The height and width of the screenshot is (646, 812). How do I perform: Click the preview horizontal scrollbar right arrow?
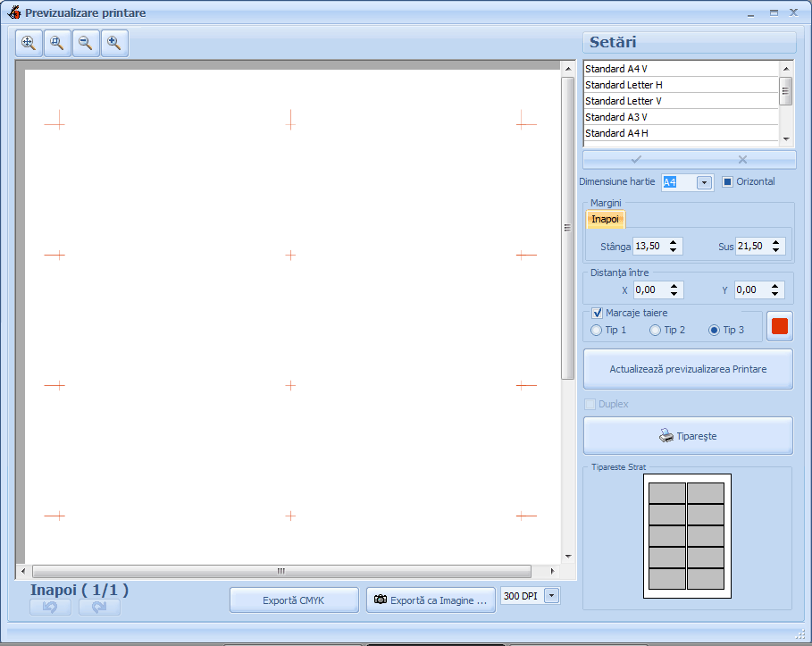pyautogui.click(x=553, y=572)
